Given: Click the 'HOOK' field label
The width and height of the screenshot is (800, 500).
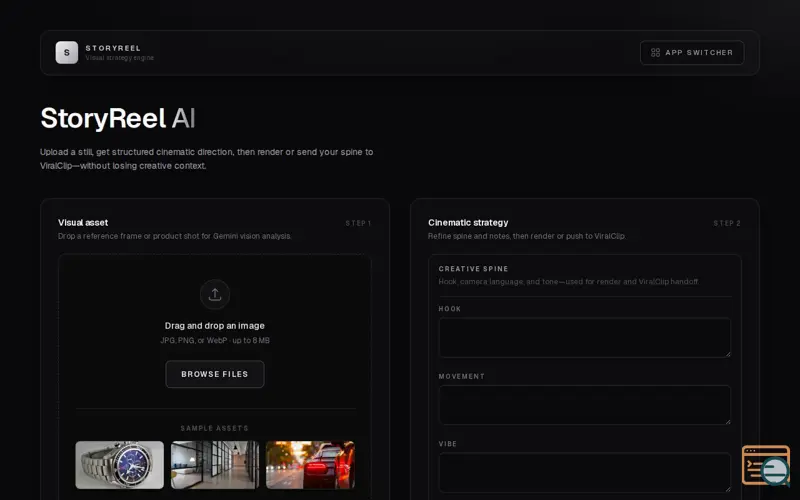Looking at the screenshot, I should pos(450,309).
